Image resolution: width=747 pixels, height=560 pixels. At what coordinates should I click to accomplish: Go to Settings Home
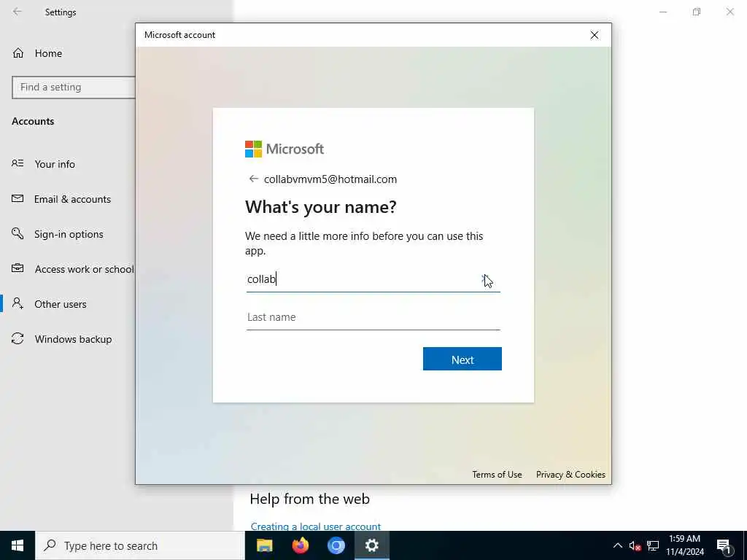tap(48, 53)
